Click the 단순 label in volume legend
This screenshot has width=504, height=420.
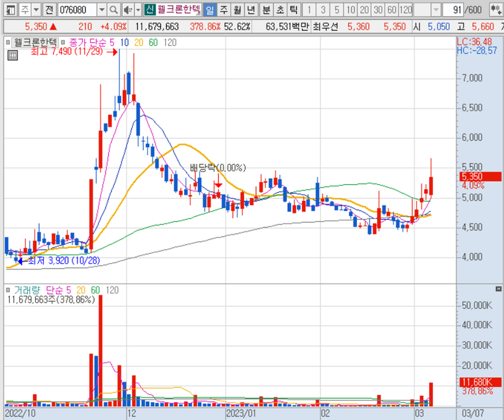click(55, 290)
